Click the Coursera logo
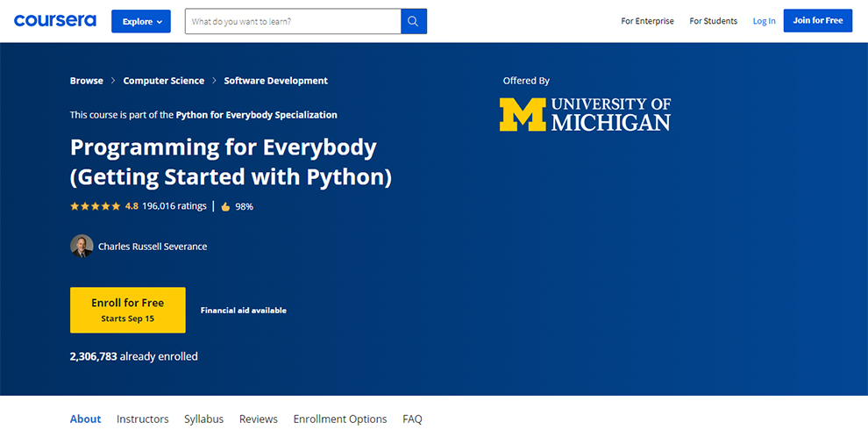868x437 pixels. 55,21
